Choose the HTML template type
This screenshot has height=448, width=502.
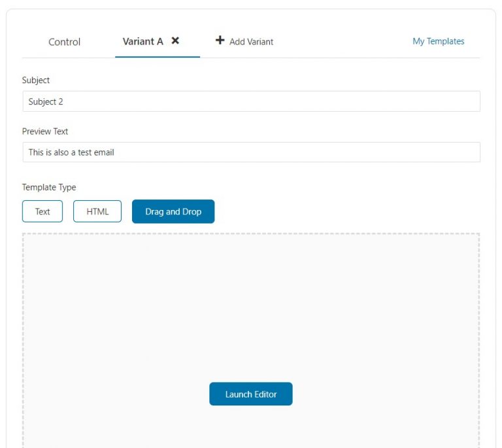point(97,211)
